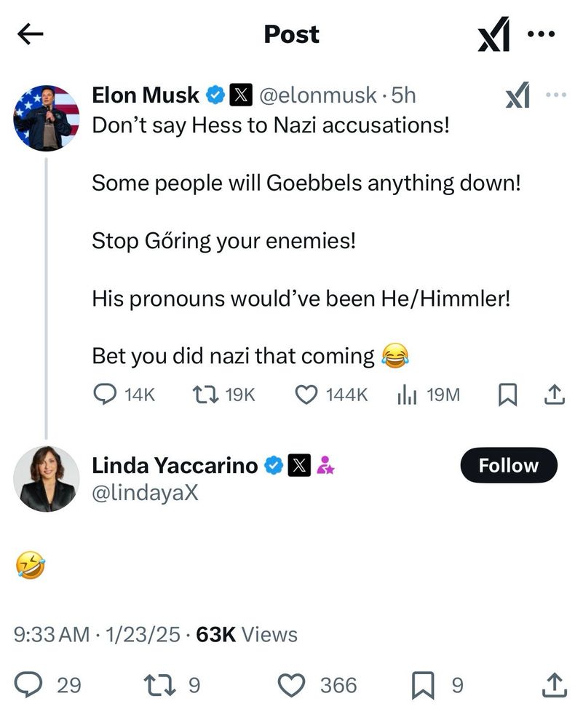Go back using the left arrow
The image size is (583, 728).
click(31, 34)
